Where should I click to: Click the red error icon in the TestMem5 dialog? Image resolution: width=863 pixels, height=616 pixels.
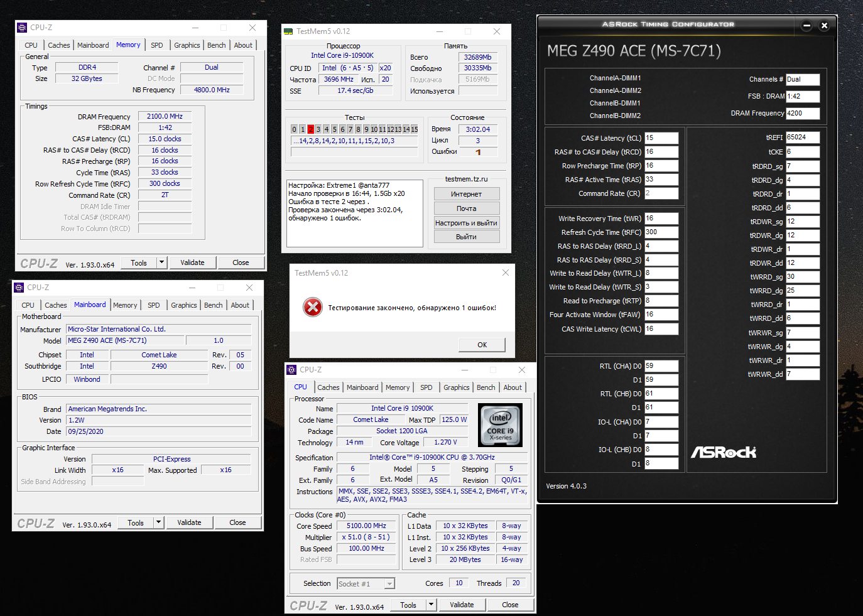[312, 307]
